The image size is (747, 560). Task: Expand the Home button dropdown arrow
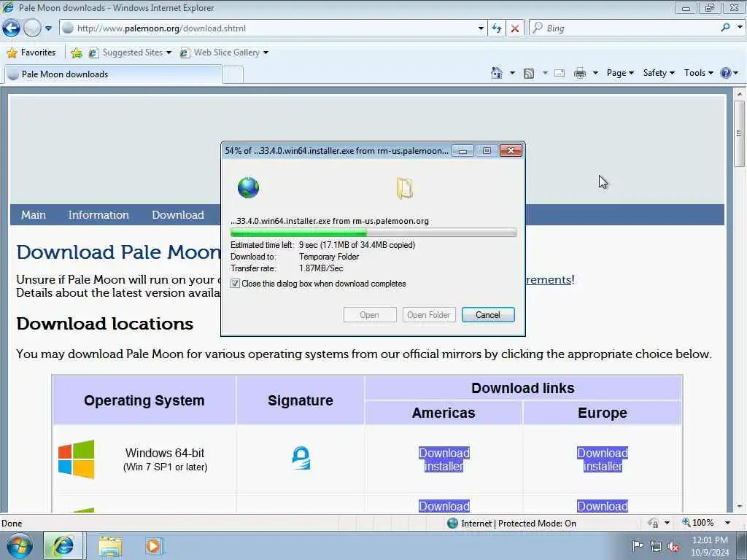pos(512,73)
